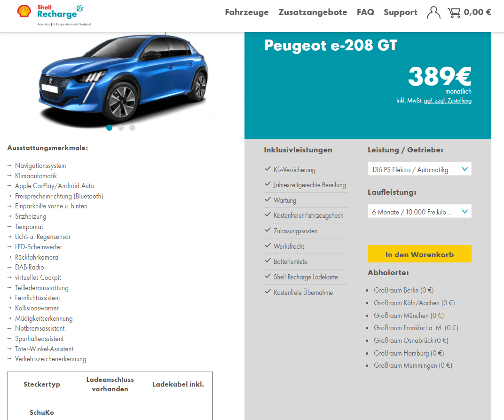
Task: Select pickup location Großraum Osnabrück
Action: point(411,341)
